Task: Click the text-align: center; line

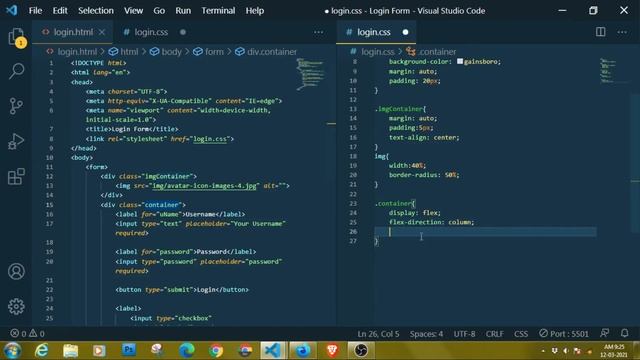Action: (424, 138)
